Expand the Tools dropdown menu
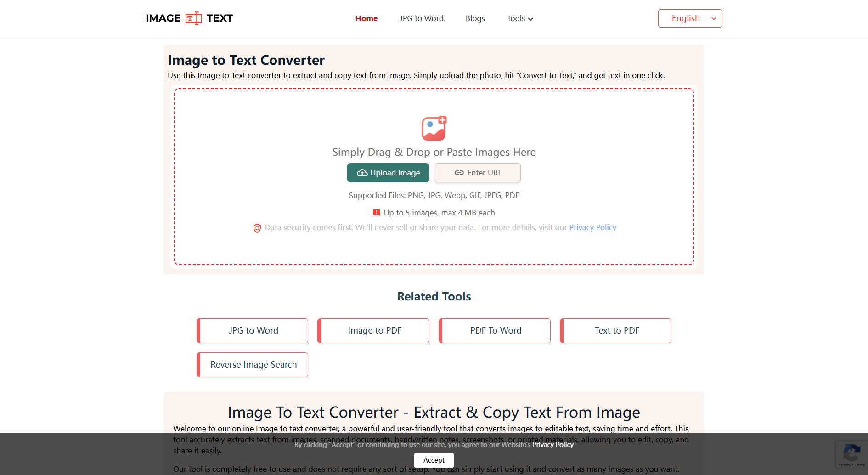 click(519, 18)
